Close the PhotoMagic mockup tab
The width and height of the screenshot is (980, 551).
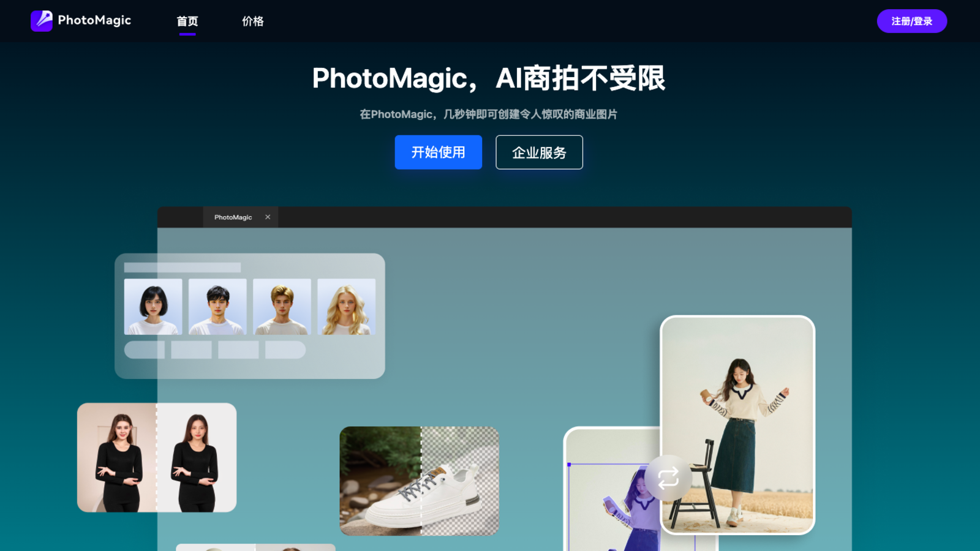[268, 217]
